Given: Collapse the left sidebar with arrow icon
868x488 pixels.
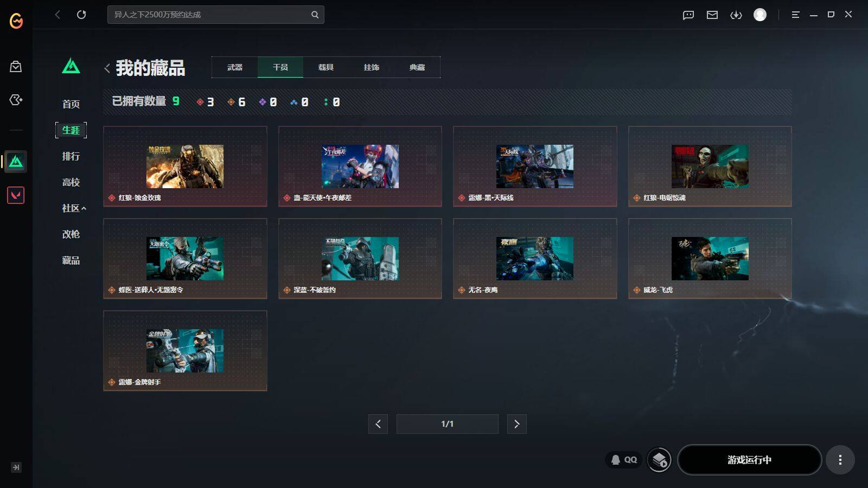Looking at the screenshot, I should coord(16,467).
